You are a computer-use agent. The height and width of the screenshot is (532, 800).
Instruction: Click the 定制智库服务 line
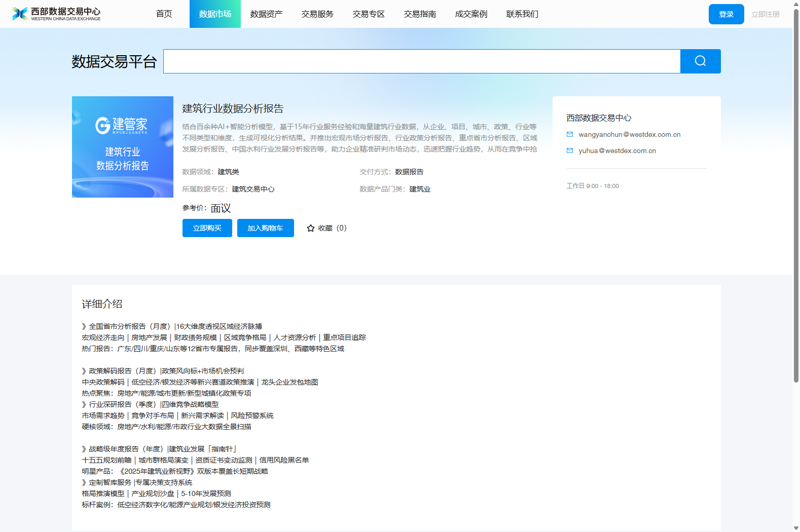pos(137,482)
